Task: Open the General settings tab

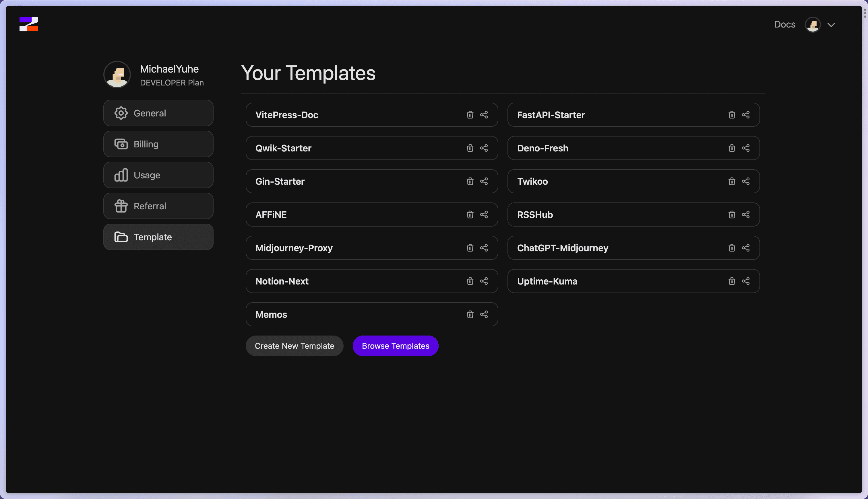Action: click(158, 113)
